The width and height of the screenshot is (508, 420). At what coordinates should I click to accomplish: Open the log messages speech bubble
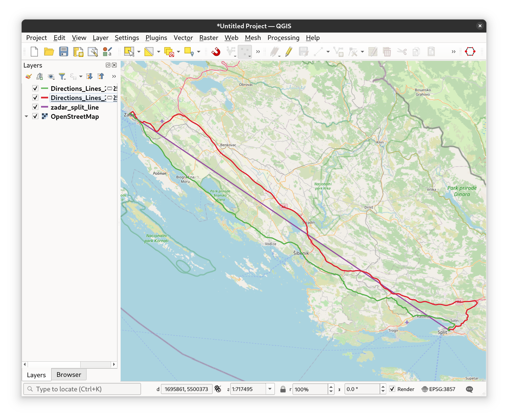click(469, 389)
